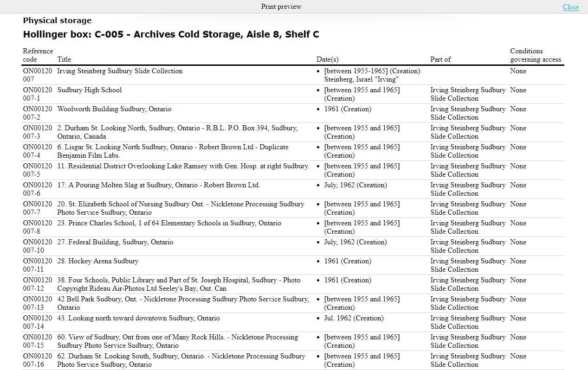Image resolution: width=588 pixels, height=370 pixels.
Task: Click the 17. A Pouring Molten Slag entry
Action: click(x=158, y=185)
